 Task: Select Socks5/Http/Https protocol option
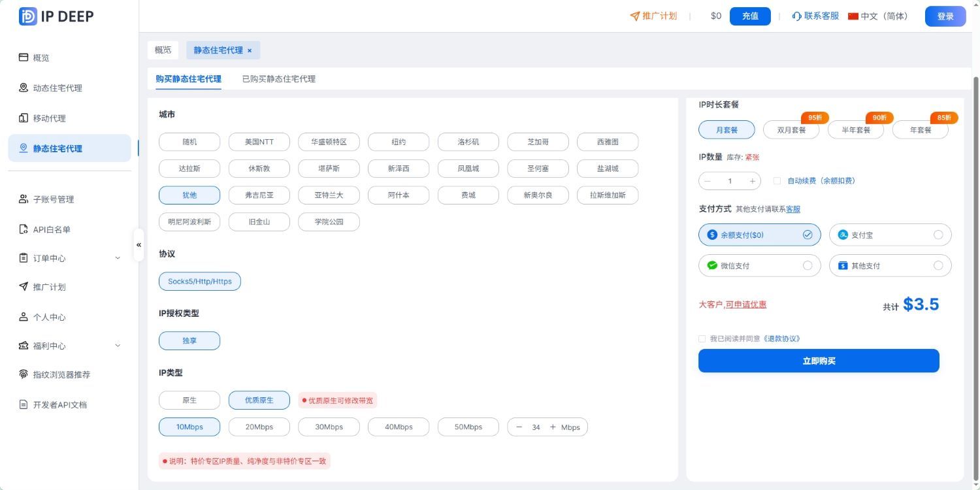200,282
